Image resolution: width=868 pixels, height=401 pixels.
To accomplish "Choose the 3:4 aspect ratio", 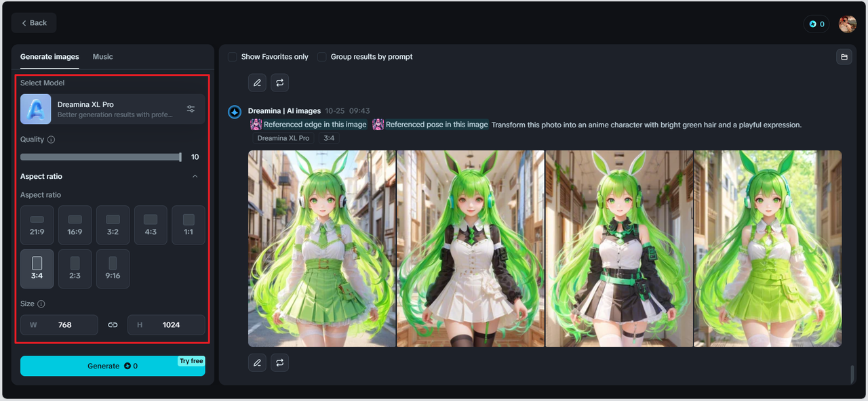I will [x=37, y=269].
